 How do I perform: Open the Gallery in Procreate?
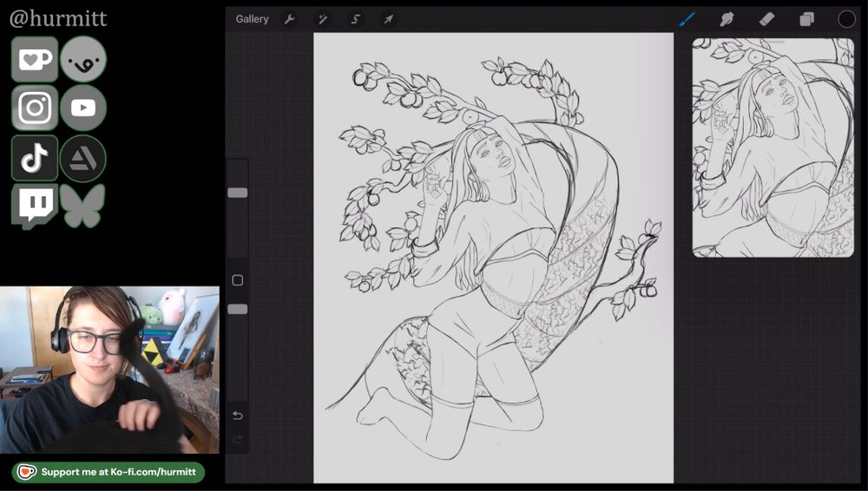coord(252,19)
